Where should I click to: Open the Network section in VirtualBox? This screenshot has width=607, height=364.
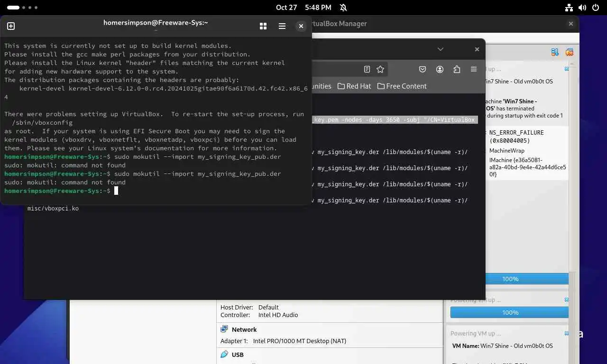pos(244,329)
